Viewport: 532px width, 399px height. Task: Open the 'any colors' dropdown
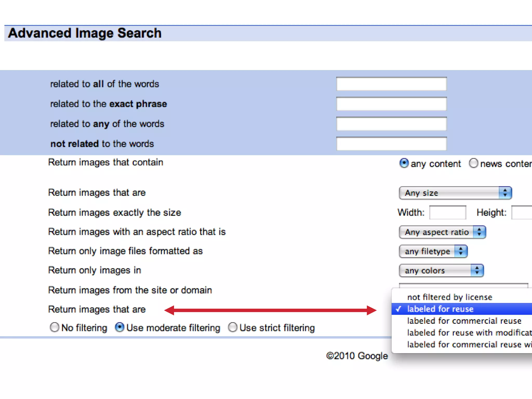coord(441,270)
